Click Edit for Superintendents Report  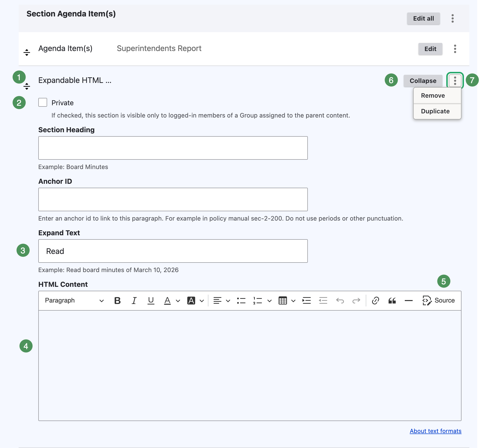click(430, 49)
